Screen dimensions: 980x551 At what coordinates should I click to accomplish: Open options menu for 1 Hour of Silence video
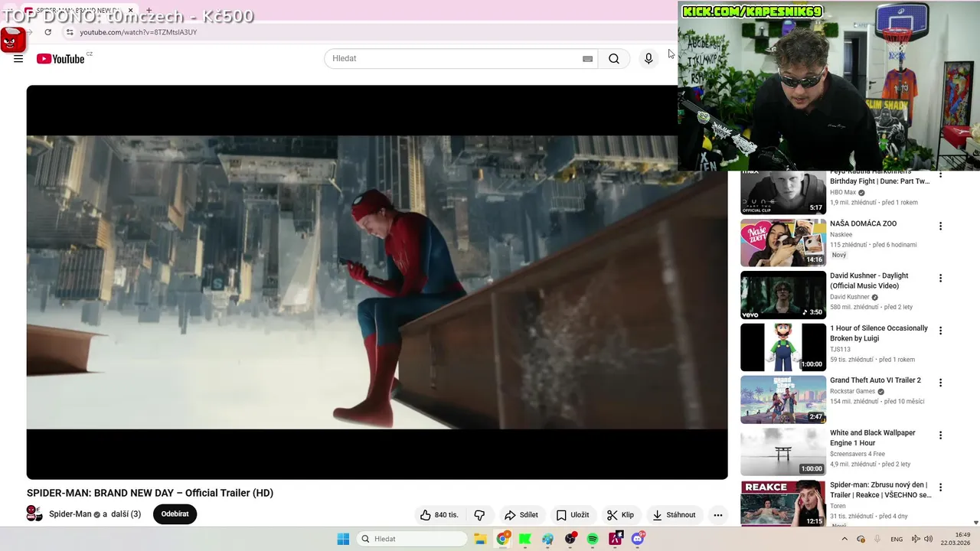941,331
